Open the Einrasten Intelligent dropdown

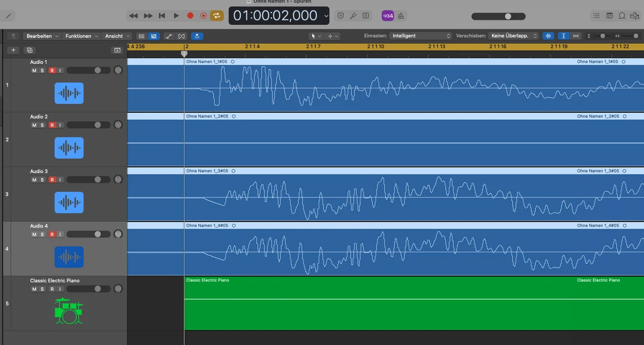421,36
